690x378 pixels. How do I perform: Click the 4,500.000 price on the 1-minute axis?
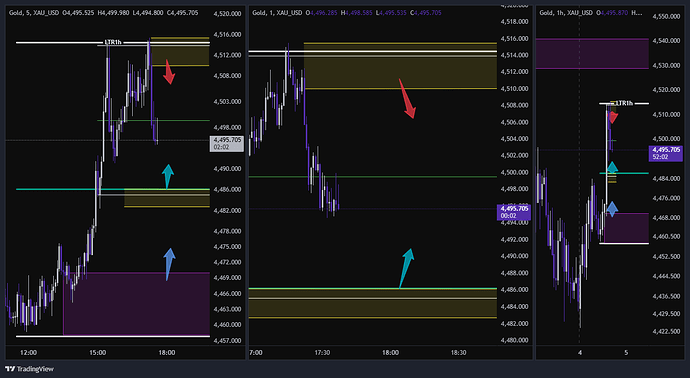click(x=514, y=172)
